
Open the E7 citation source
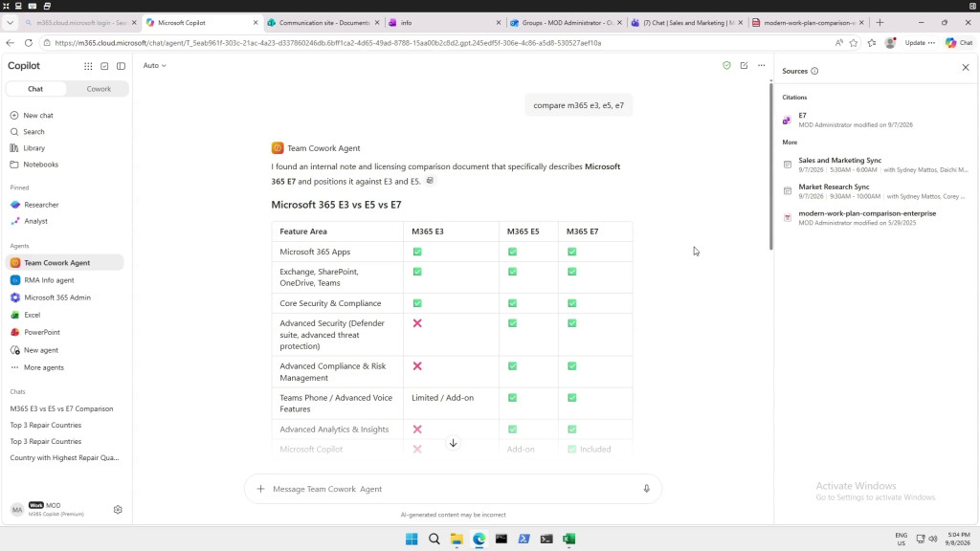click(x=875, y=120)
